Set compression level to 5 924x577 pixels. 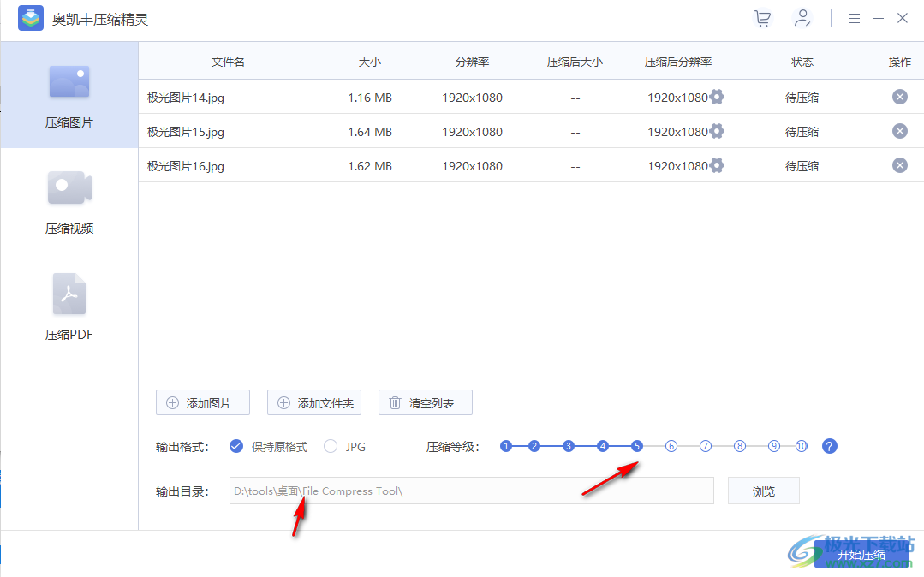point(636,446)
